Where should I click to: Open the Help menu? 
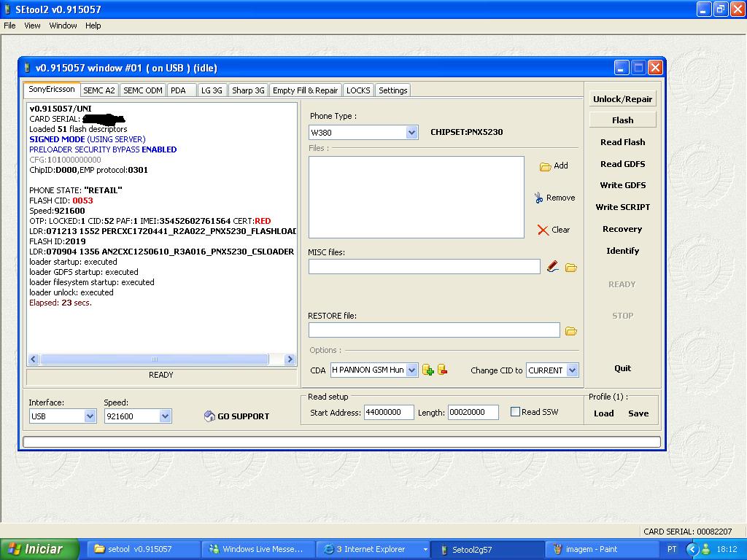(x=93, y=26)
